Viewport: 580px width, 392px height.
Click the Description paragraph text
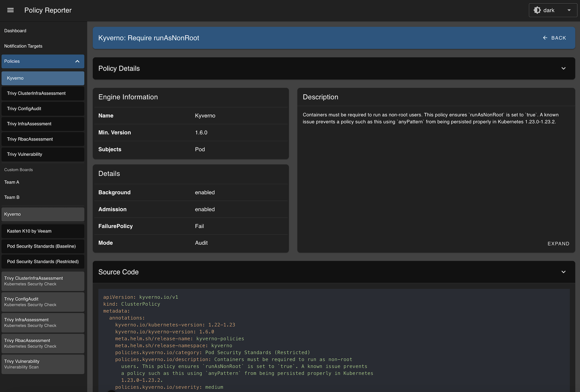[430, 118]
